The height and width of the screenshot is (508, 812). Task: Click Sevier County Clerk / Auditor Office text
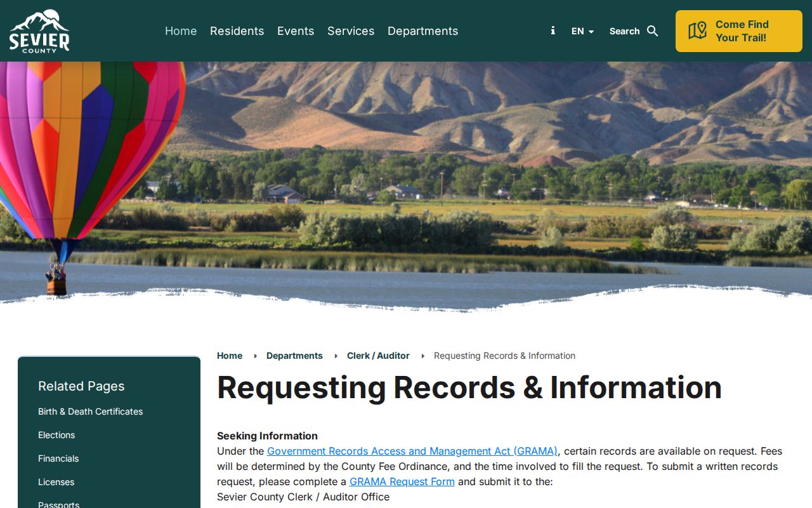[303, 497]
